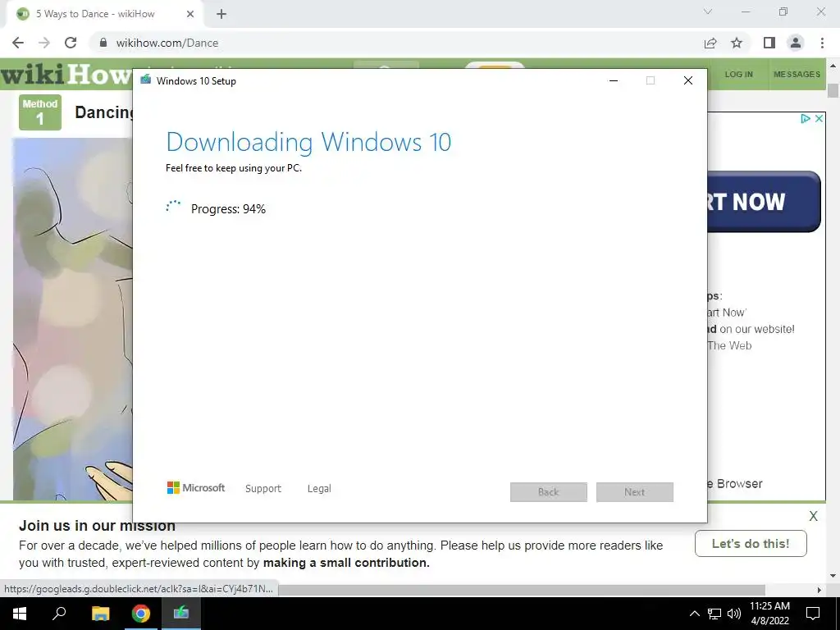This screenshot has height=630, width=840.
Task: Share this page icon in address bar
Action: coord(710,43)
